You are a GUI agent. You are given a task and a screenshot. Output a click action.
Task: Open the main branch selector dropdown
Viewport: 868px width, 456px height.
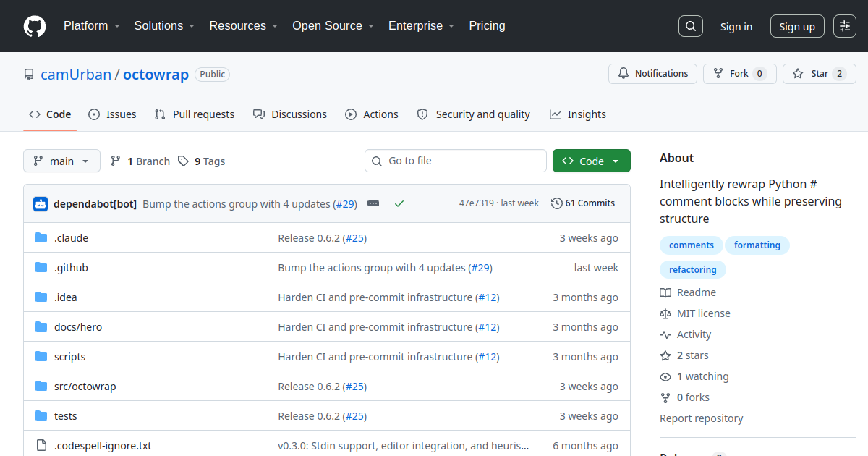pos(61,161)
